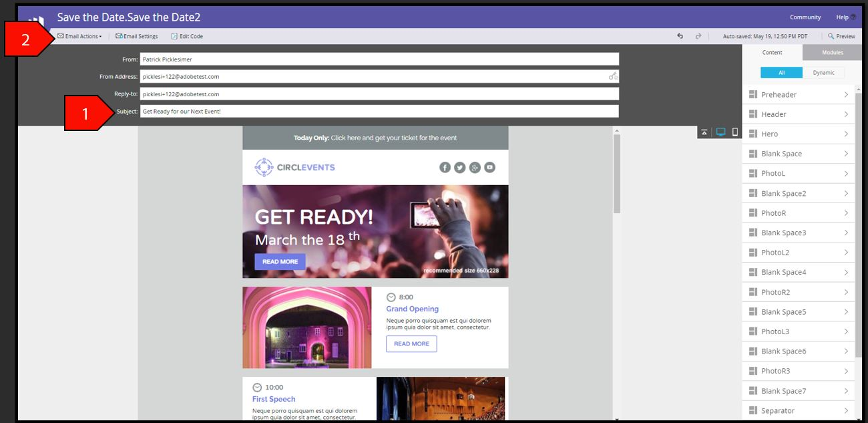Switch to the Modules tab
This screenshot has height=423, width=868.
[x=832, y=53]
